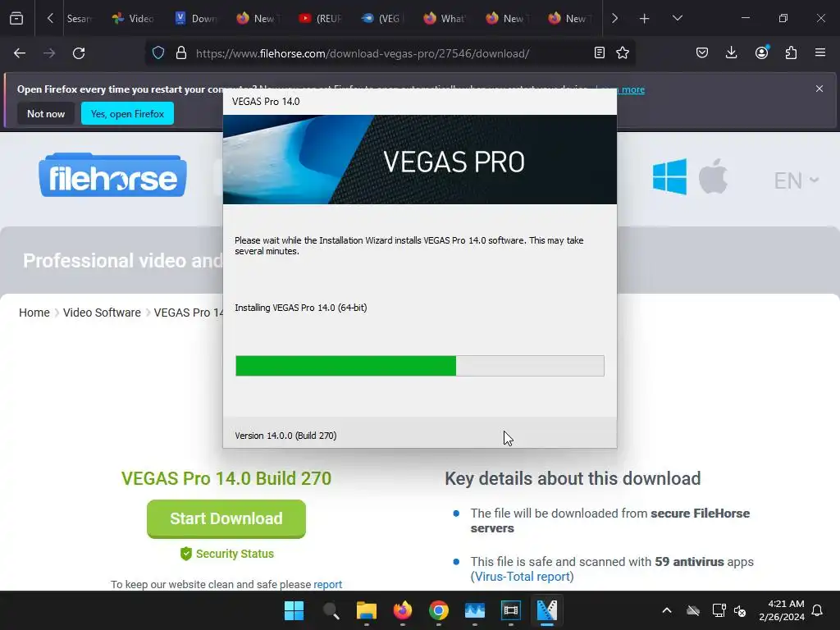Open the notifications bell icon
The height and width of the screenshot is (630, 840).
(x=818, y=610)
